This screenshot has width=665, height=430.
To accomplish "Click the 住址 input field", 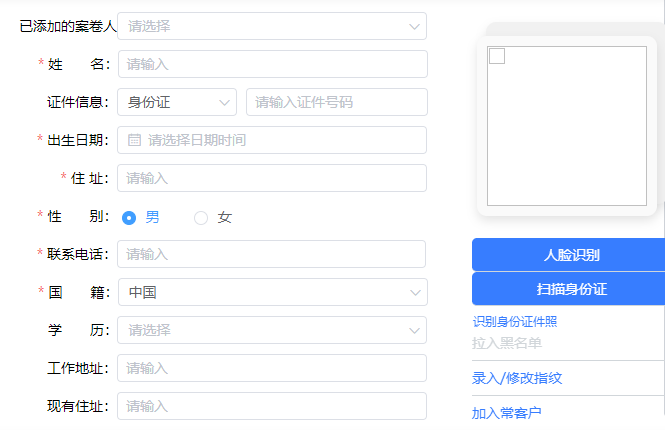I will pos(272,178).
